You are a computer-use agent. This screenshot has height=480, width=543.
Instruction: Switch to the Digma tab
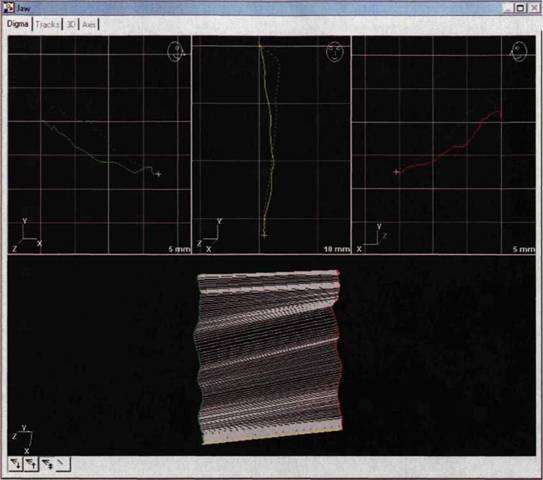(17, 24)
